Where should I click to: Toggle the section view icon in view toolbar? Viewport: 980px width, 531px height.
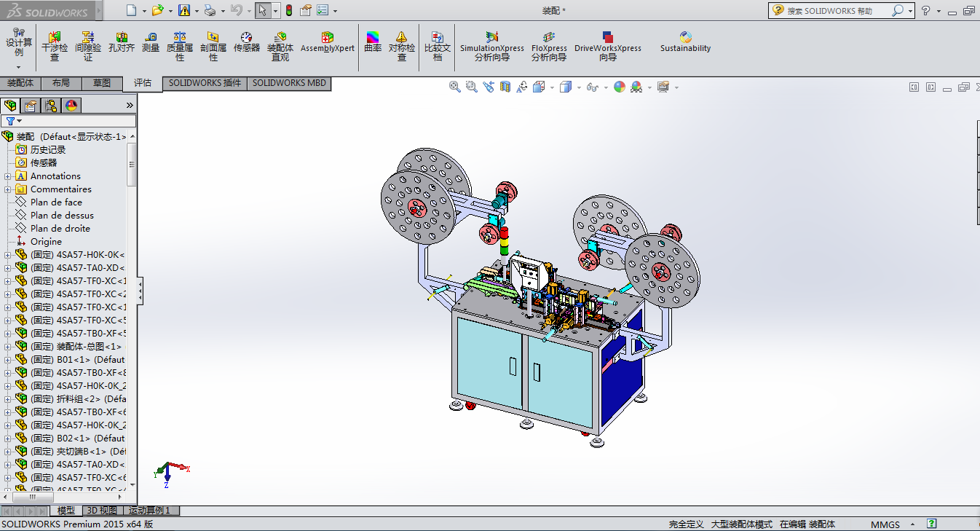coord(505,87)
